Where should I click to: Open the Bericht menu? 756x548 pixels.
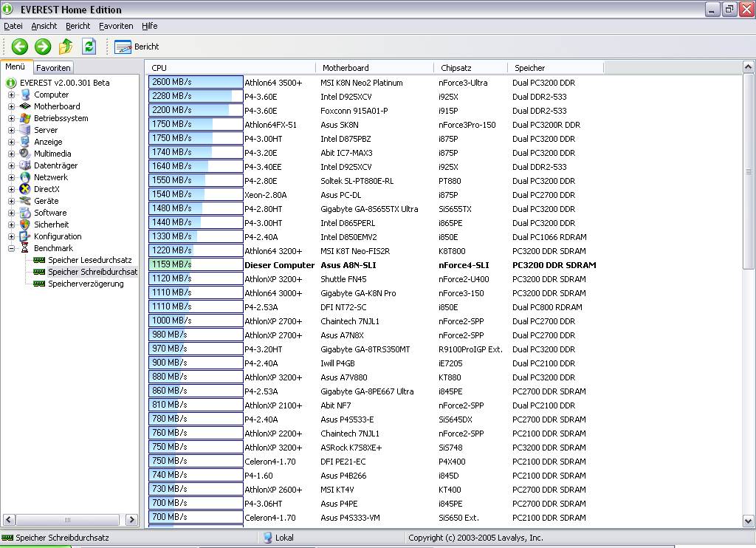pyautogui.click(x=78, y=26)
